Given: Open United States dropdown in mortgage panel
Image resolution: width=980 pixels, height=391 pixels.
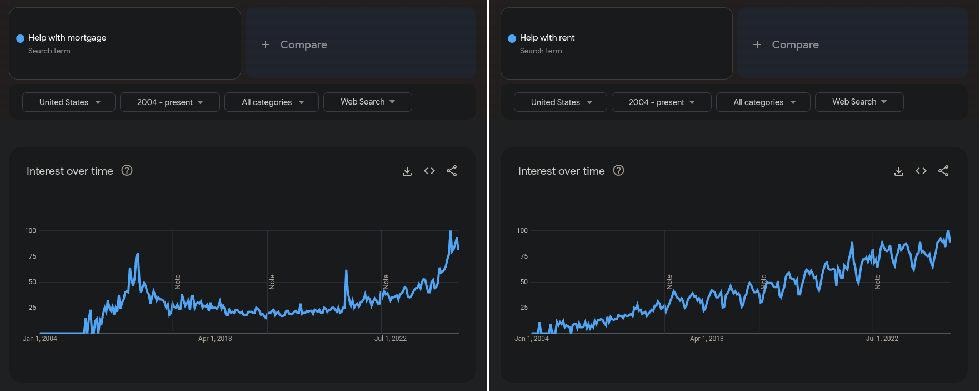Looking at the screenshot, I should pos(69,102).
